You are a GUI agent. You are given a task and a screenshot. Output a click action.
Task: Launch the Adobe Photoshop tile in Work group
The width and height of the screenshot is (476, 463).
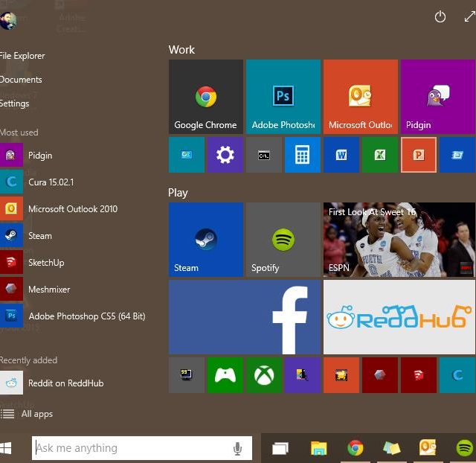[x=283, y=97]
